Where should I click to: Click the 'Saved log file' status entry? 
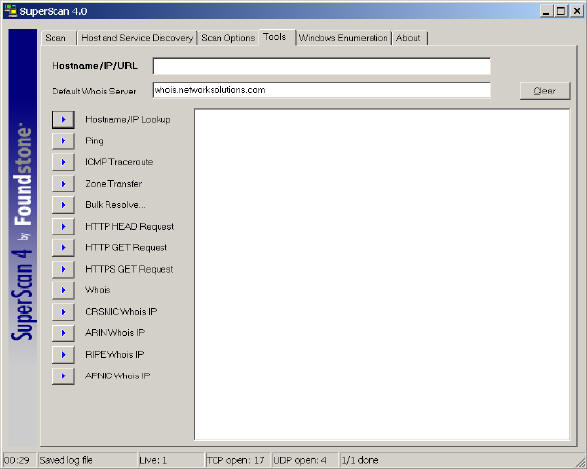coord(87,460)
